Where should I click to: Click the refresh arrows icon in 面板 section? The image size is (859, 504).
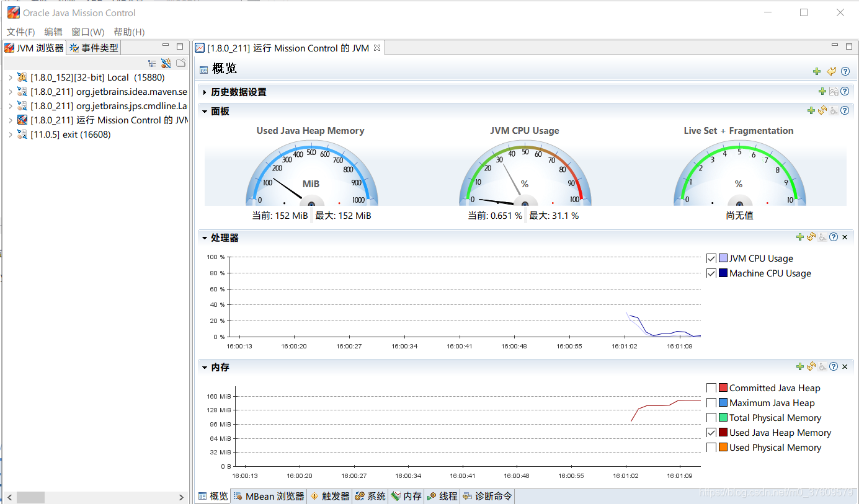[x=822, y=110]
